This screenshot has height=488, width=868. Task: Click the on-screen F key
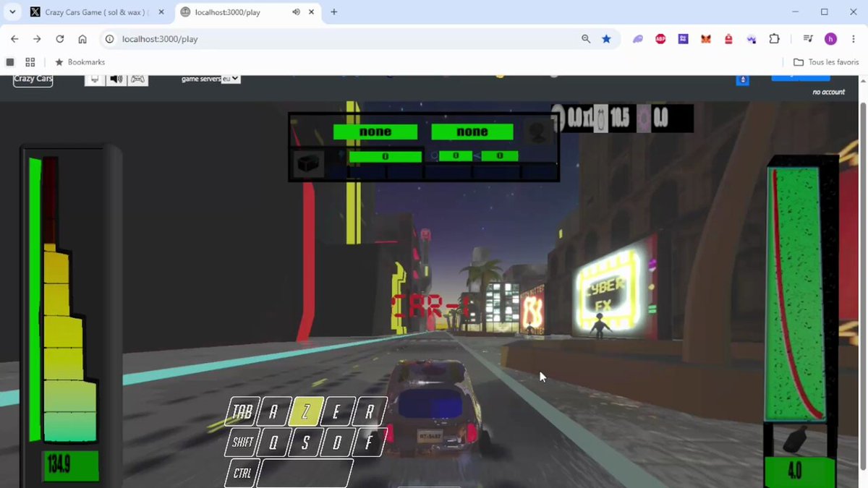pyautogui.click(x=368, y=442)
